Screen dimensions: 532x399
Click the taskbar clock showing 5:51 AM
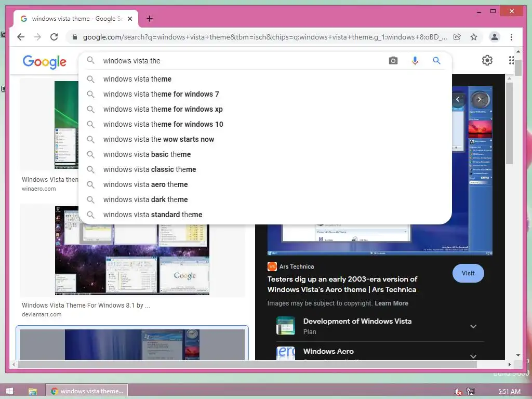coord(509,392)
